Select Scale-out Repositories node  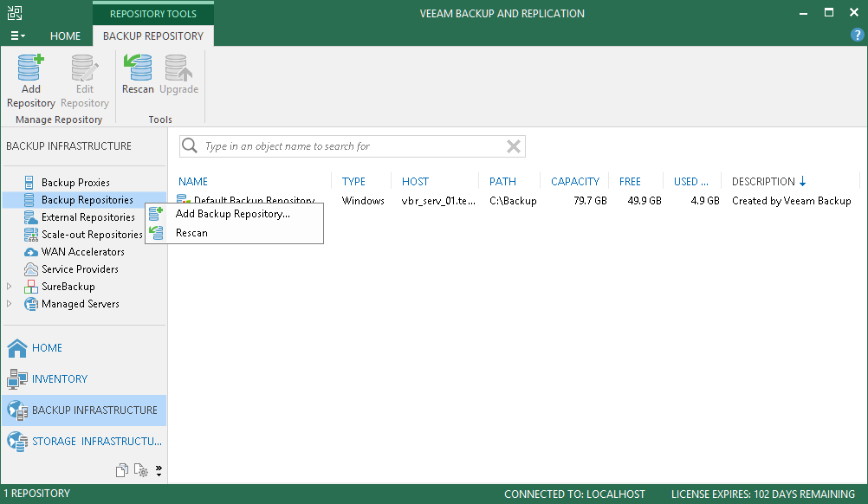click(92, 235)
